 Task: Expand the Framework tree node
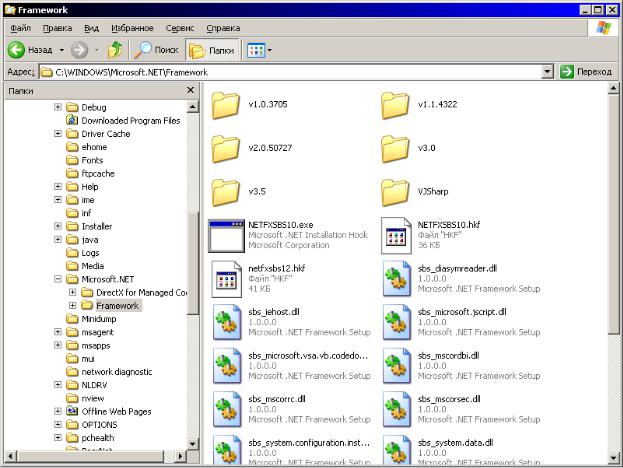(72, 306)
